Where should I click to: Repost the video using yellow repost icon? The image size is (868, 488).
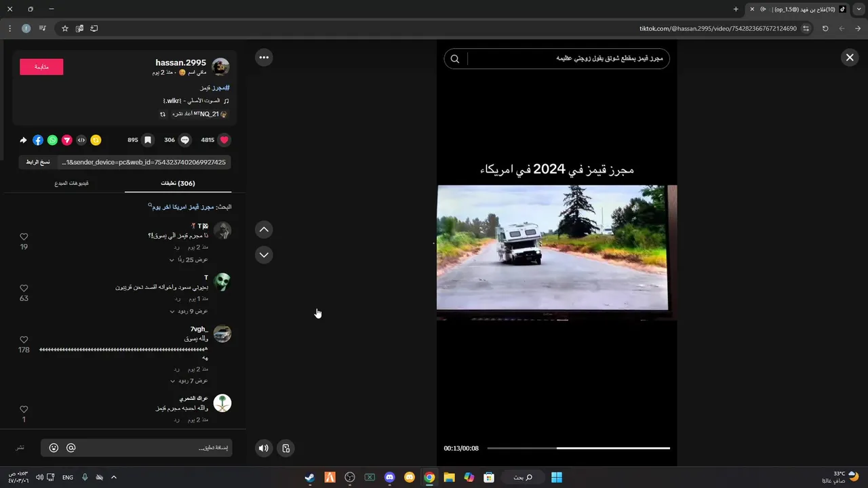click(x=96, y=140)
